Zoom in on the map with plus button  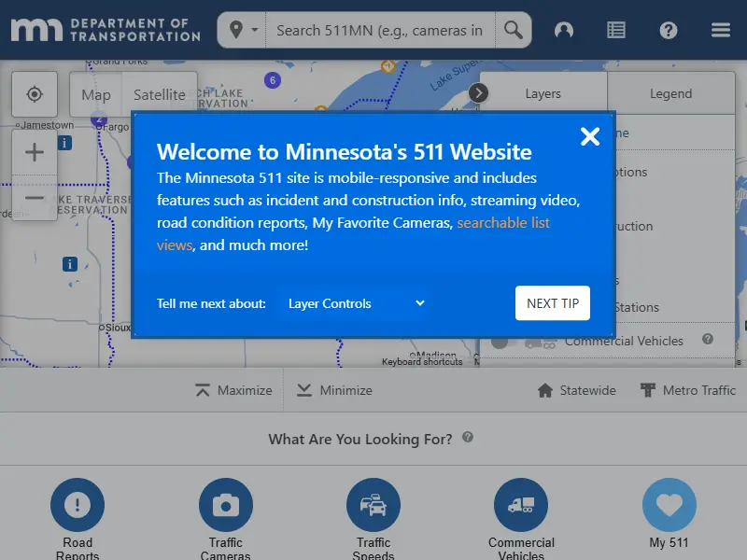(x=35, y=152)
